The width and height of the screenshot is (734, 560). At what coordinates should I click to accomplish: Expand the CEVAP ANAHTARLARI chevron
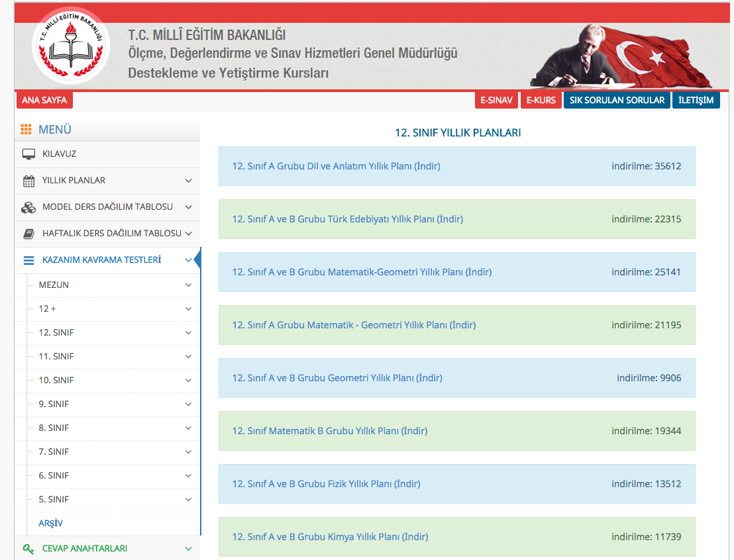(x=188, y=549)
